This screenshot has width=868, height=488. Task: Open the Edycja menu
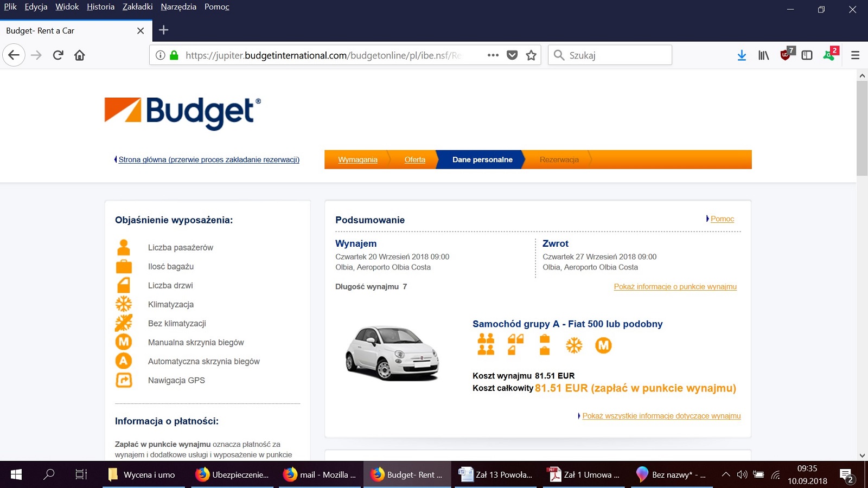[36, 7]
